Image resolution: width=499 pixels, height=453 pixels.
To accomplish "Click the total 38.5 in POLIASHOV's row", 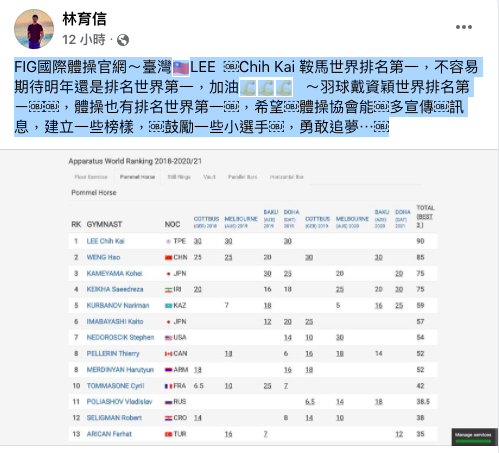I will click(423, 402).
